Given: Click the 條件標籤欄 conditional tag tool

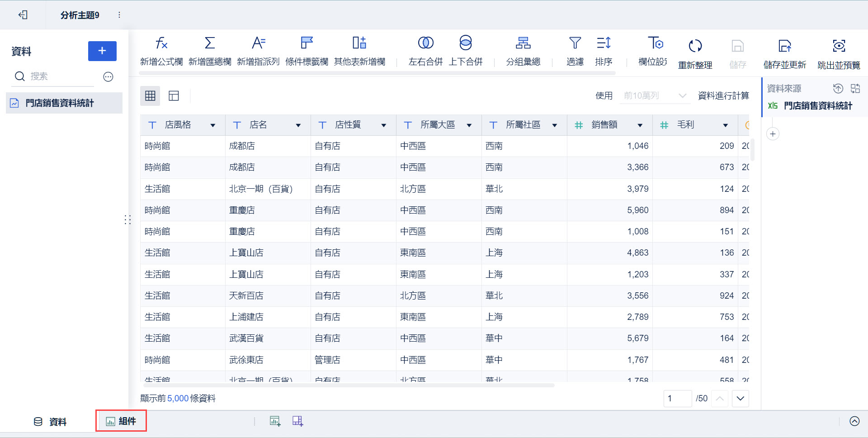Looking at the screenshot, I should pyautogui.click(x=307, y=50).
